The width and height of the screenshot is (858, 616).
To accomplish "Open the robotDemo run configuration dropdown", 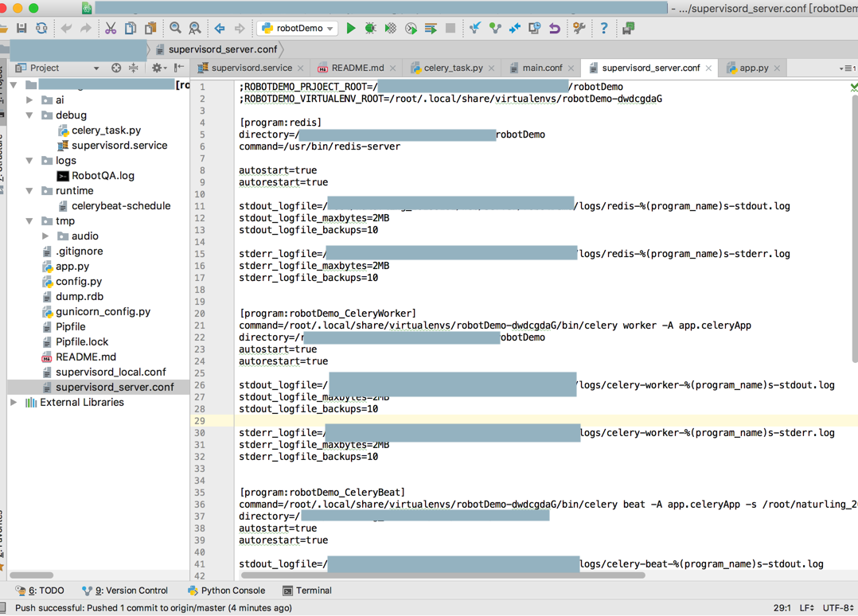I will pyautogui.click(x=298, y=29).
